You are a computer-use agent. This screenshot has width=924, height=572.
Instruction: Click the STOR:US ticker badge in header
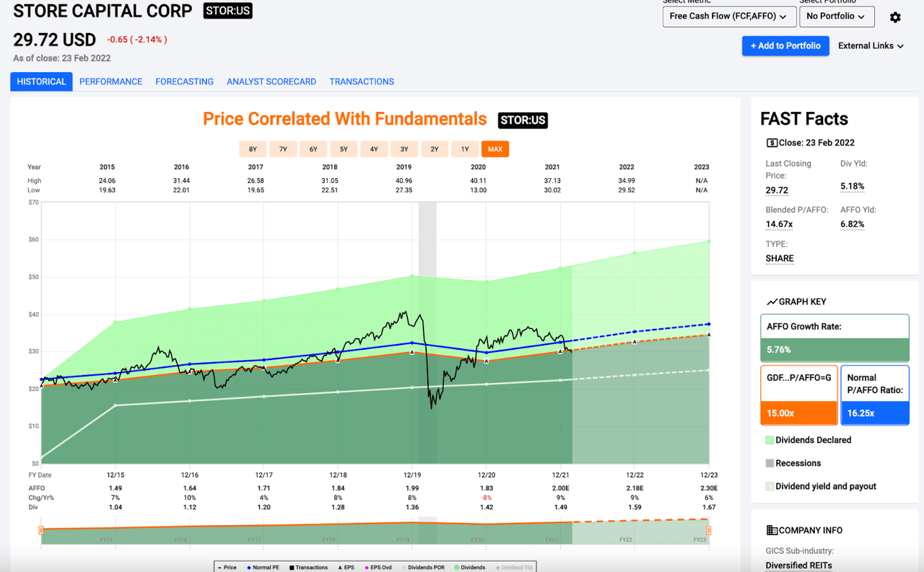227,11
